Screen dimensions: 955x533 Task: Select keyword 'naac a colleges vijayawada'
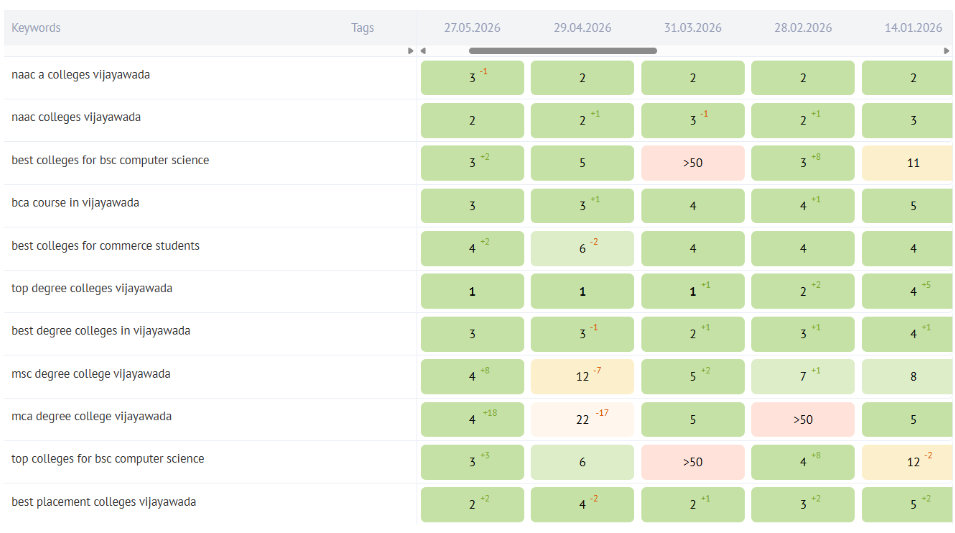80,75
